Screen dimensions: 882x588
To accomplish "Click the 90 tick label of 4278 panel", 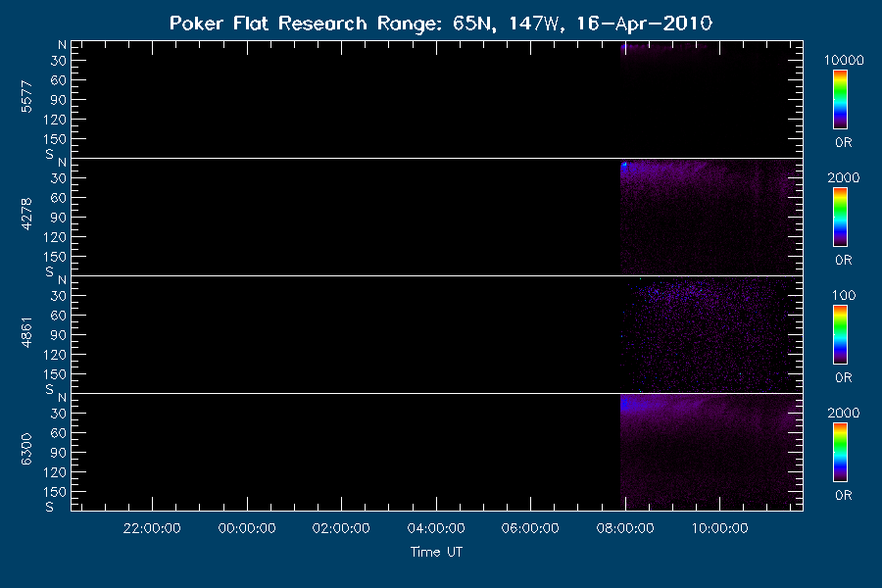I will tap(59, 218).
